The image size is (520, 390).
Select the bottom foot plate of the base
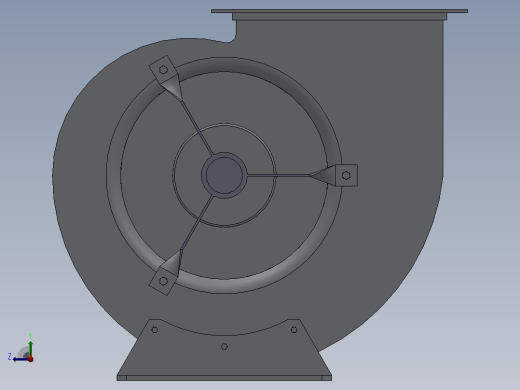224,378
